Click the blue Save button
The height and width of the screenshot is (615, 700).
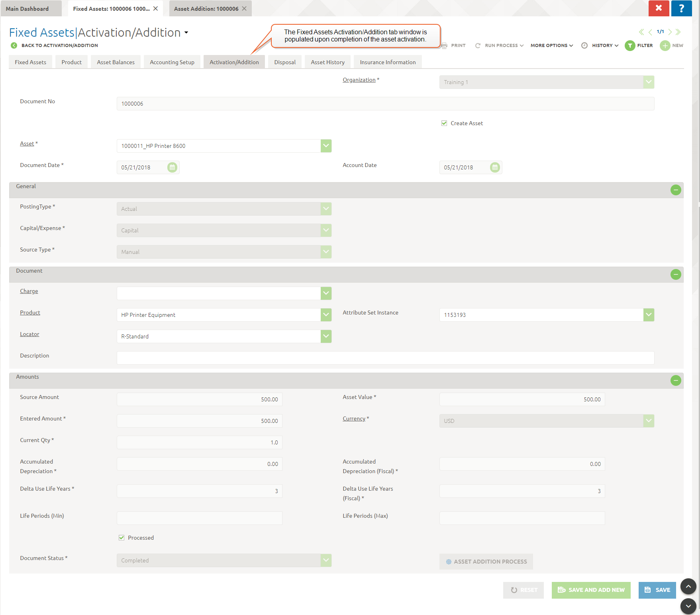(657, 590)
